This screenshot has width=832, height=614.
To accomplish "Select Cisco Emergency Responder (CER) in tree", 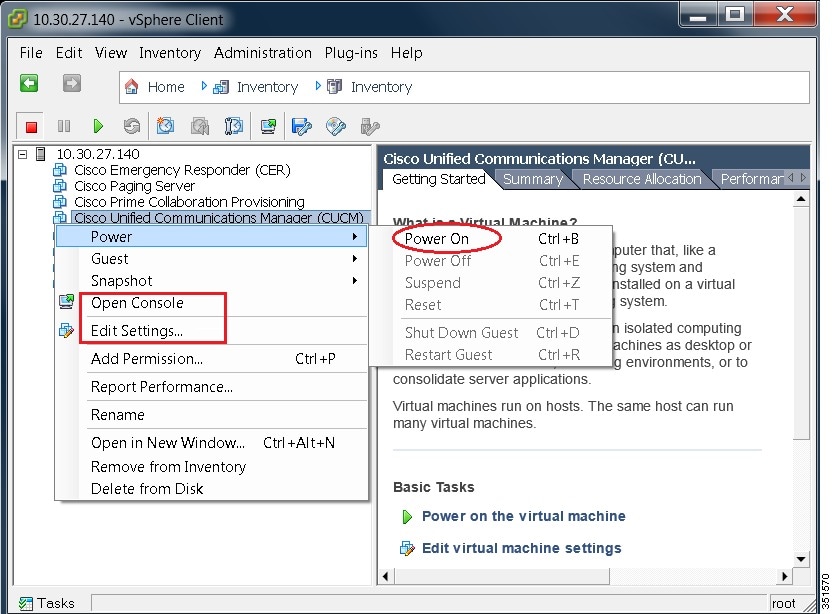I will (x=182, y=170).
